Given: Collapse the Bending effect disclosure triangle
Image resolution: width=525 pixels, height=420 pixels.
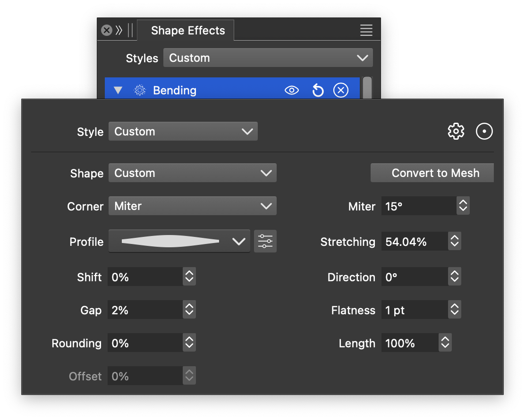Looking at the screenshot, I should pos(118,90).
